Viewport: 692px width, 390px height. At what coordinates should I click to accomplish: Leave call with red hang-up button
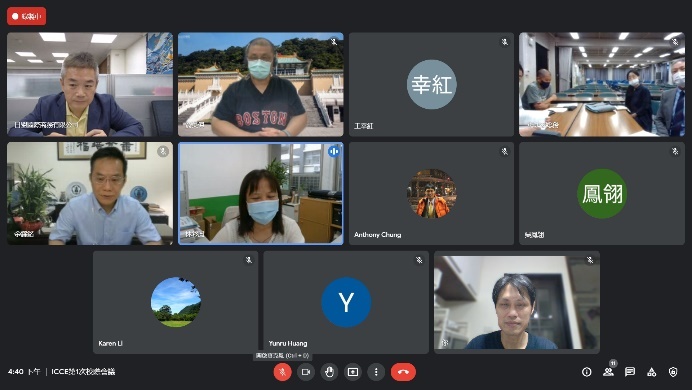tap(403, 372)
